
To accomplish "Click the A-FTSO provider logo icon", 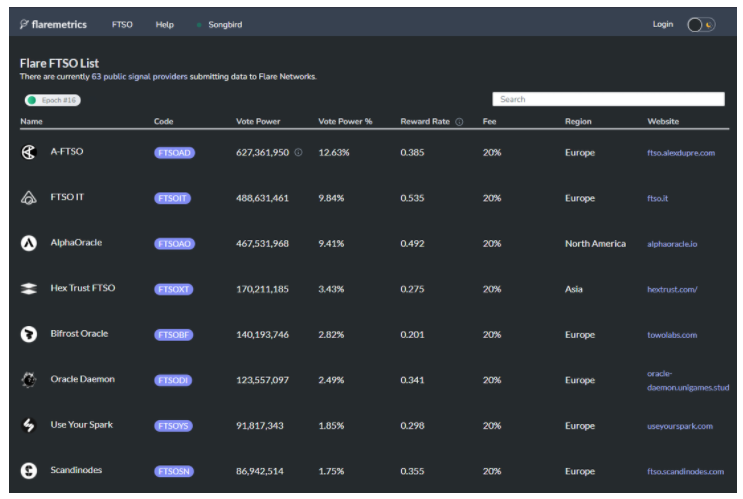I will click(29, 153).
